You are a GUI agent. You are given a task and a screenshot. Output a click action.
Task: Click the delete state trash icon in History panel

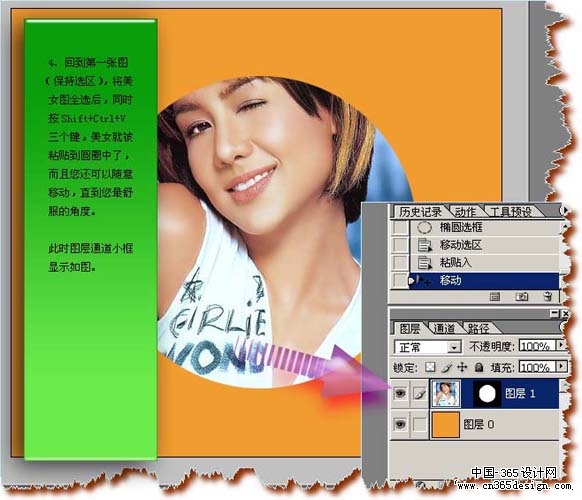[547, 296]
